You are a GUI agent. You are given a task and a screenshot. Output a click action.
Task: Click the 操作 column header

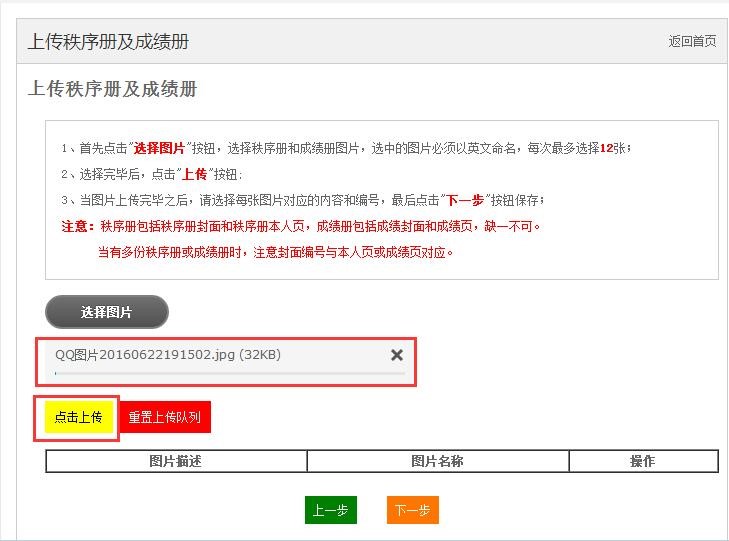tap(642, 461)
